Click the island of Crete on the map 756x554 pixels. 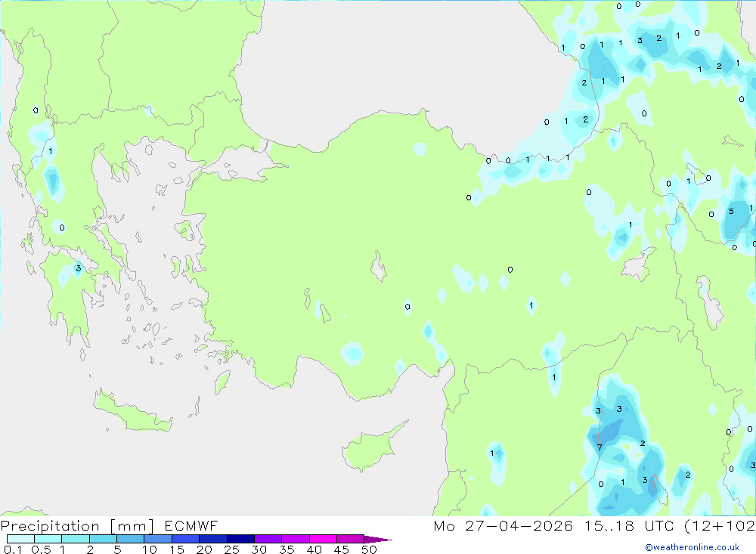[132, 413]
